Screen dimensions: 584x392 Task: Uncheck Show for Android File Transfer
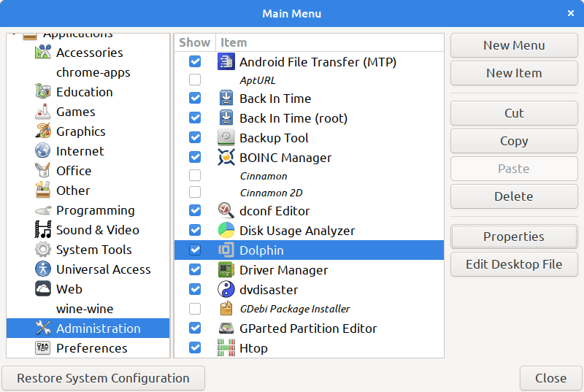pyautogui.click(x=195, y=61)
